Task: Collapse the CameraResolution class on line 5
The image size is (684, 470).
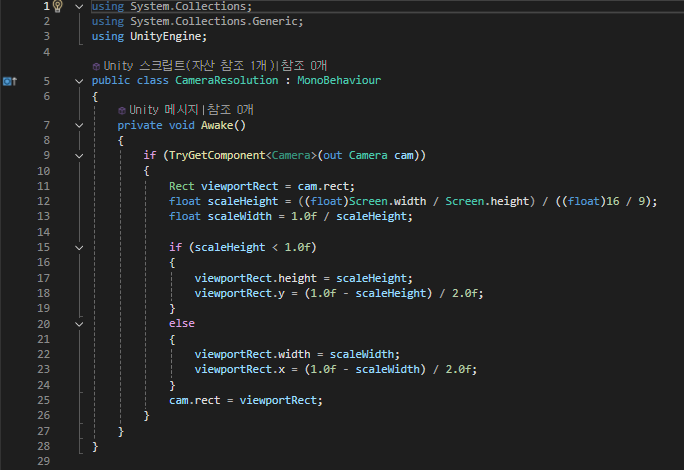Action: (79, 81)
